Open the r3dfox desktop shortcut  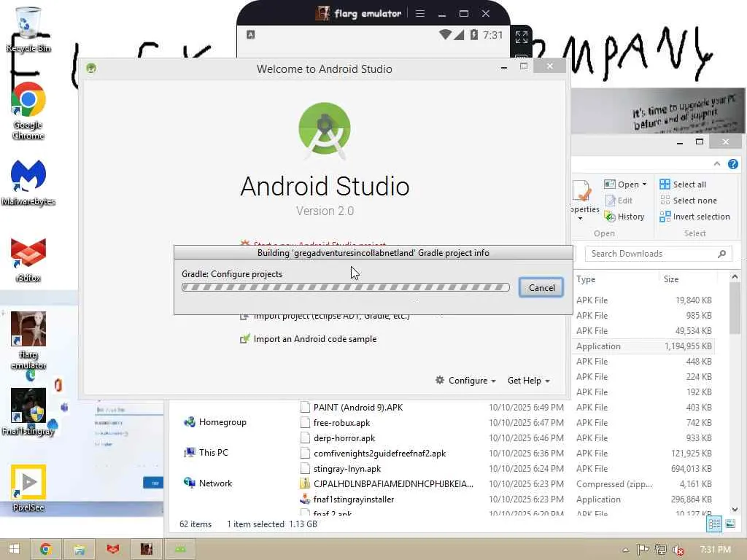28,260
